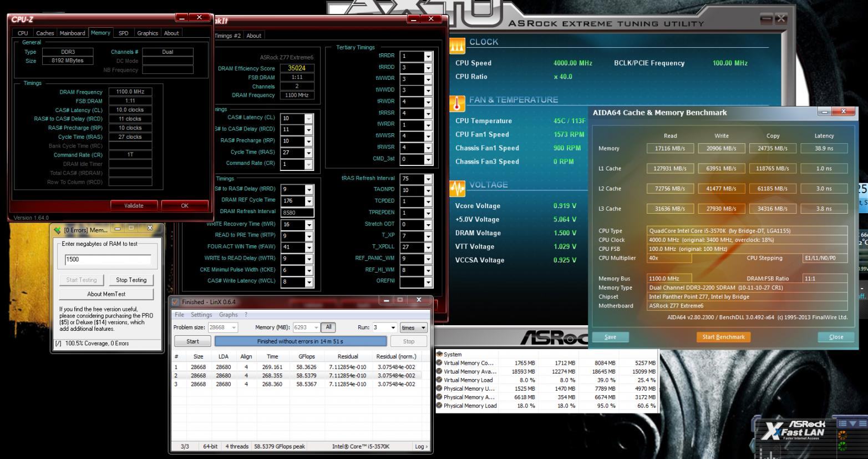Open the Settings menu in LinX
Image resolution: width=868 pixels, height=459 pixels.
[201, 315]
